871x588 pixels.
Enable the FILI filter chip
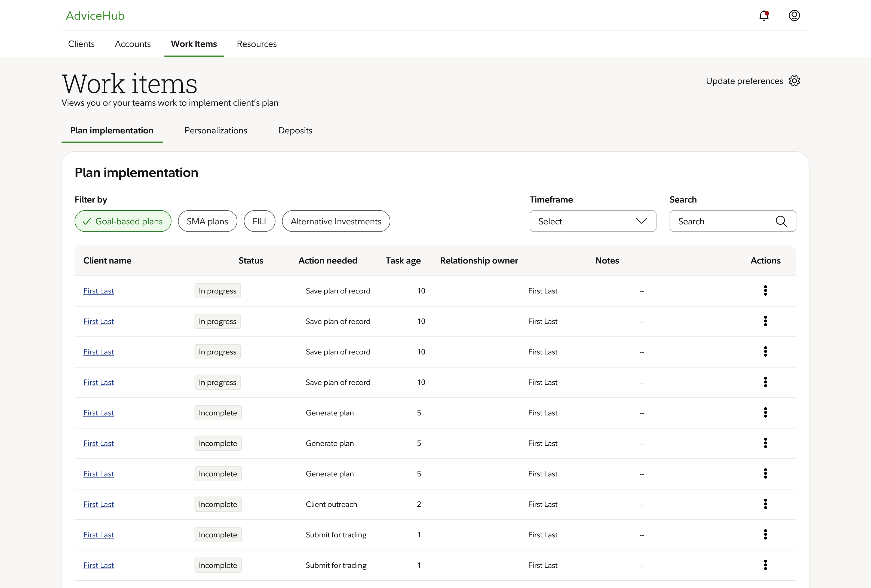pos(259,221)
